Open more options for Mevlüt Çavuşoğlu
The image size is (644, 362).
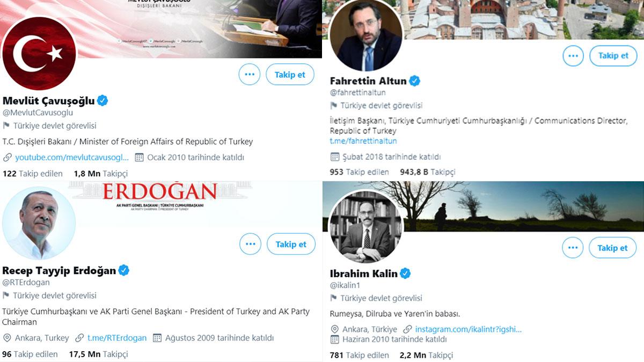click(250, 75)
